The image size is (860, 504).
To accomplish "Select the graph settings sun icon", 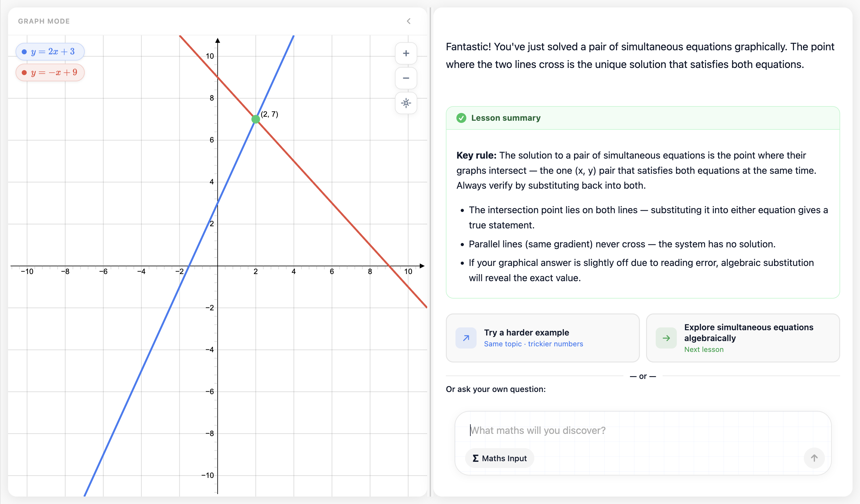I will [x=406, y=103].
